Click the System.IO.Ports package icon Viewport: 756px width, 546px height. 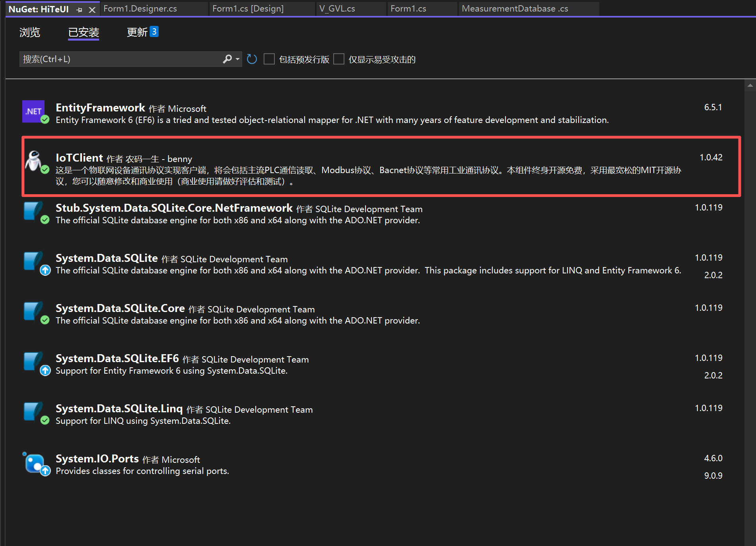35,463
